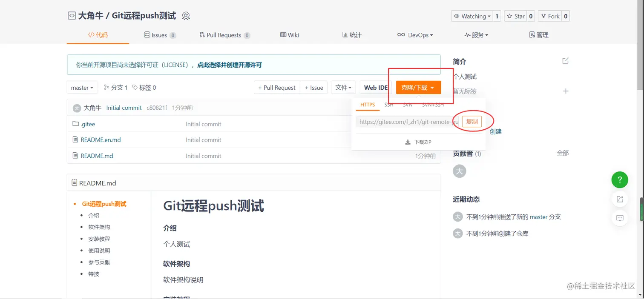This screenshot has width=644, height=299.
Task: Click the edit icon beside 简介
Action: tap(565, 61)
